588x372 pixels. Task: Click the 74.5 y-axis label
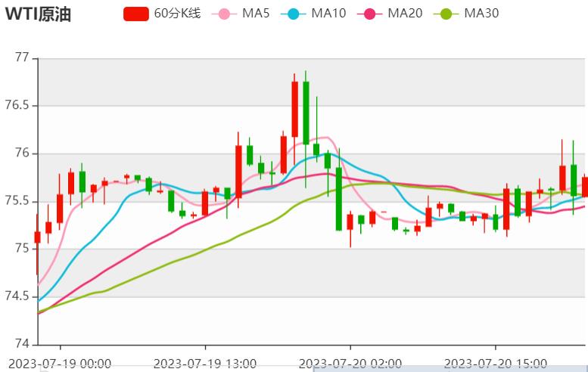(17, 296)
